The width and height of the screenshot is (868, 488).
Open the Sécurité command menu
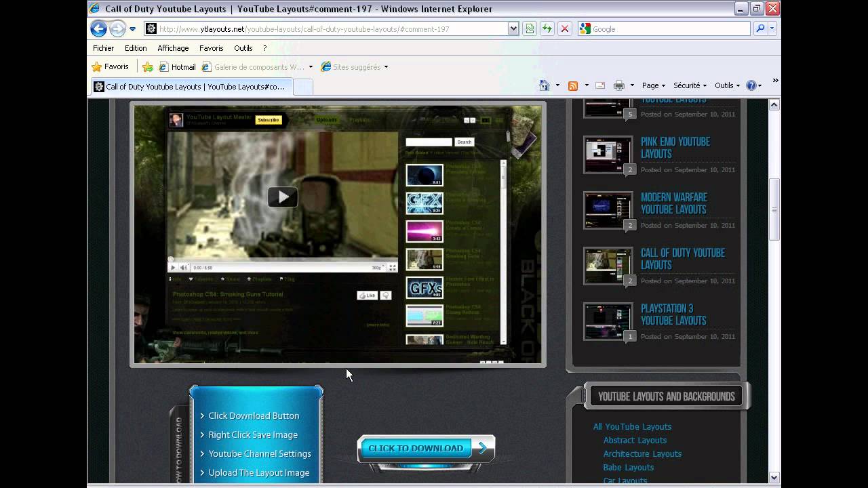click(x=690, y=85)
